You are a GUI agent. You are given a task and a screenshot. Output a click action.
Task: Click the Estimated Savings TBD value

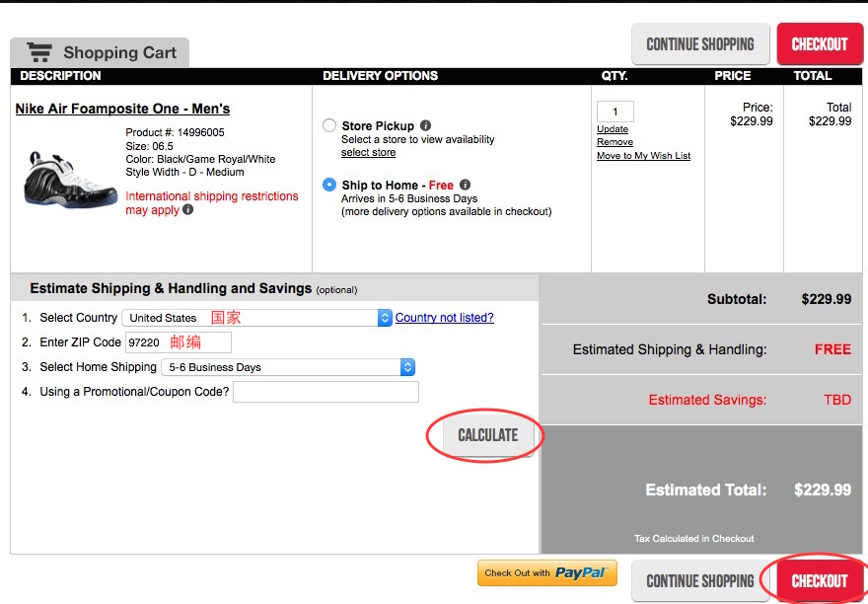(x=837, y=400)
